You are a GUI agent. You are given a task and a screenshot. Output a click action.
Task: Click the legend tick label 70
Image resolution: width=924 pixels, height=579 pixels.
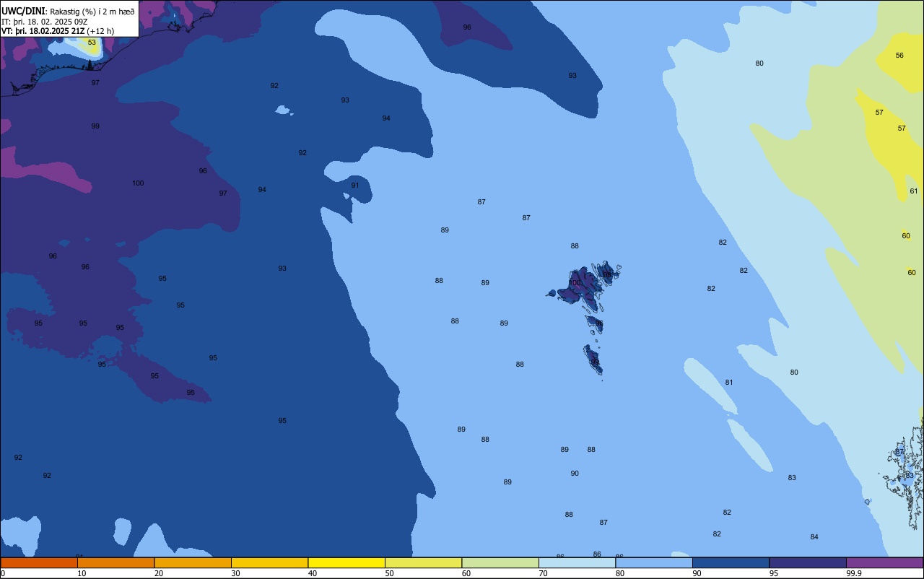[x=543, y=573]
